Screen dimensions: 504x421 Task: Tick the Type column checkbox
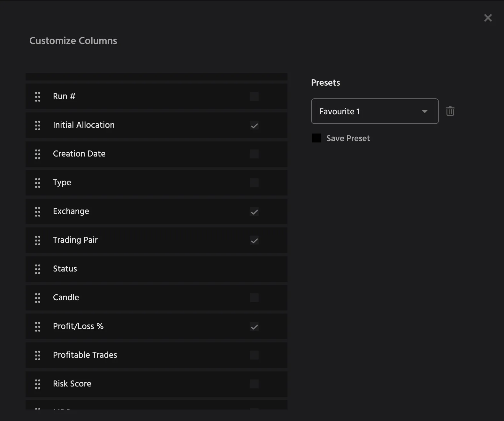coord(254,183)
